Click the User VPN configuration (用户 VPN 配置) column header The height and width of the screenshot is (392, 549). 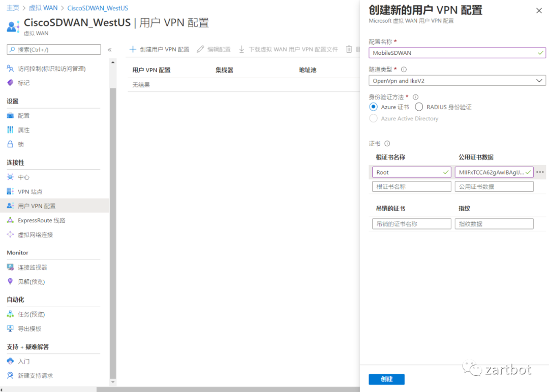pyautogui.click(x=151, y=70)
